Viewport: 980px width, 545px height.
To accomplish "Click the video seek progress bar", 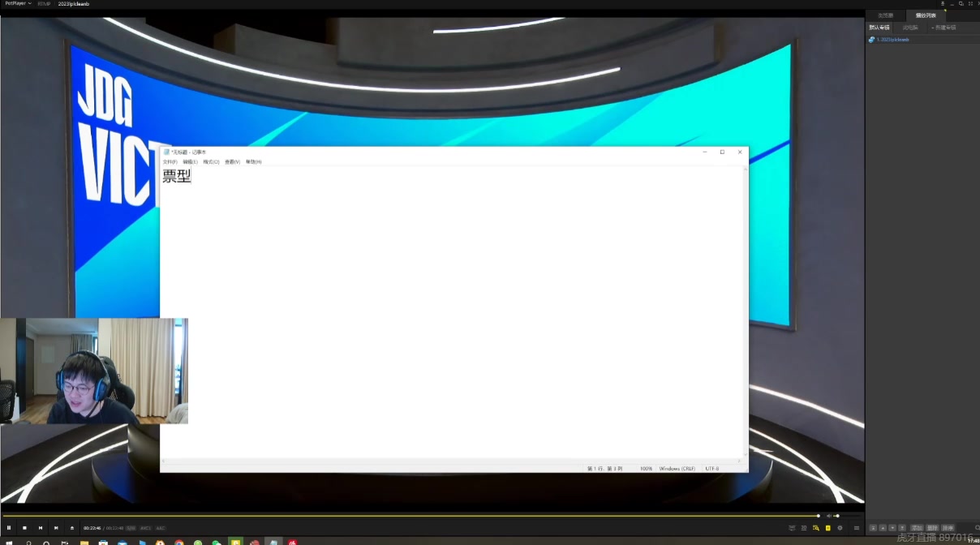I will tap(406, 516).
